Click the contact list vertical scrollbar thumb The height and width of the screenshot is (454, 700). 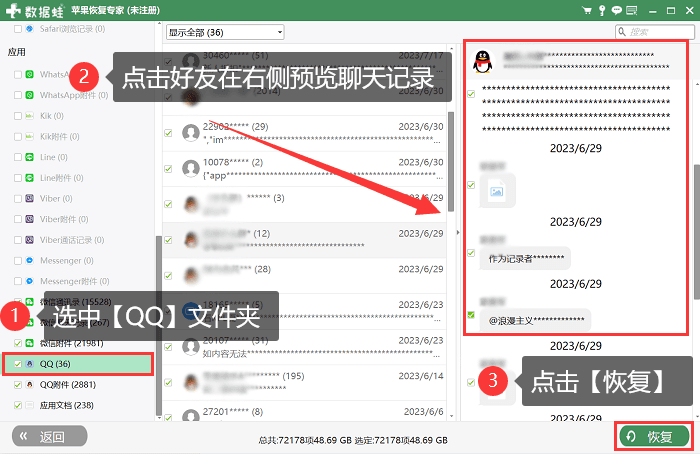(x=451, y=162)
